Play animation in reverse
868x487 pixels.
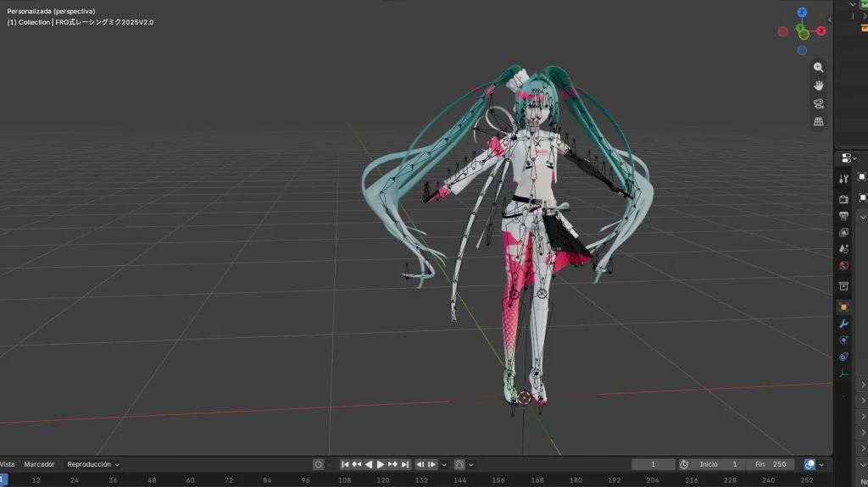tap(369, 464)
